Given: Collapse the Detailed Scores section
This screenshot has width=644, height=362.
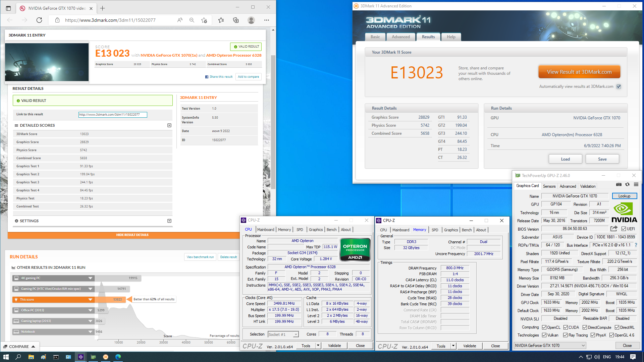Looking at the screenshot, I should (x=169, y=125).
